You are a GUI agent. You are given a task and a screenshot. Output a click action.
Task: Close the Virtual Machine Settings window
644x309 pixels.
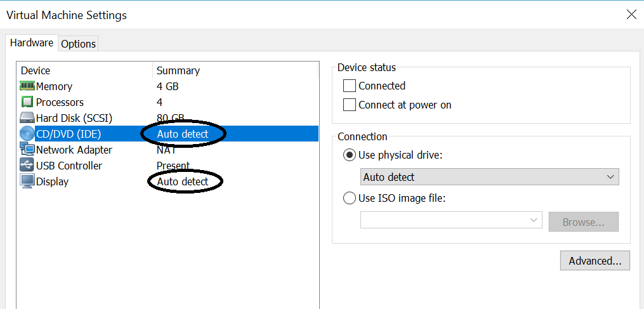click(x=631, y=15)
